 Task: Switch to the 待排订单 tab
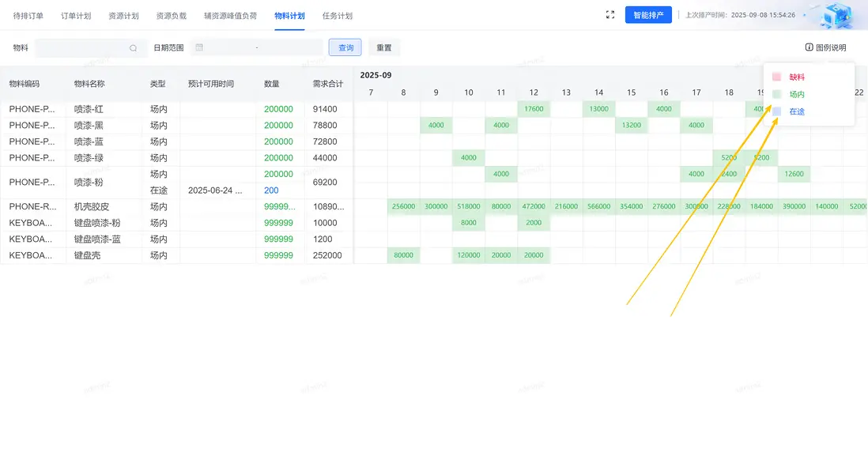28,16
